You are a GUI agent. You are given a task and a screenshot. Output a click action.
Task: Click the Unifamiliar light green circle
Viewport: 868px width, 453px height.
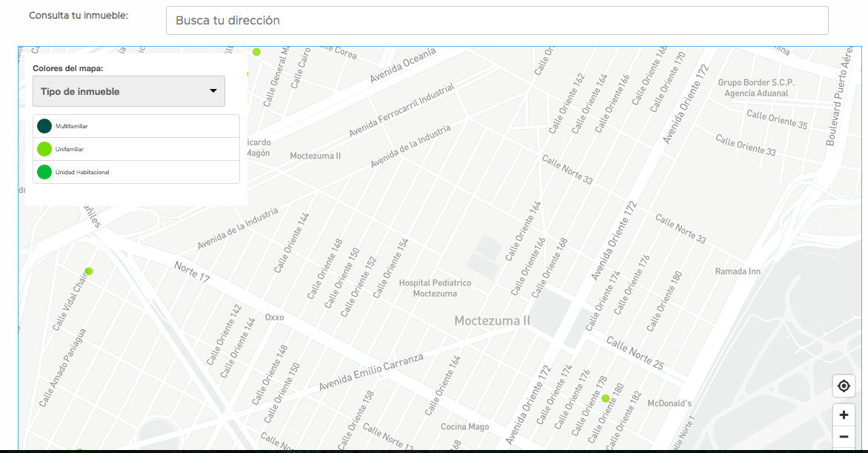coord(44,149)
